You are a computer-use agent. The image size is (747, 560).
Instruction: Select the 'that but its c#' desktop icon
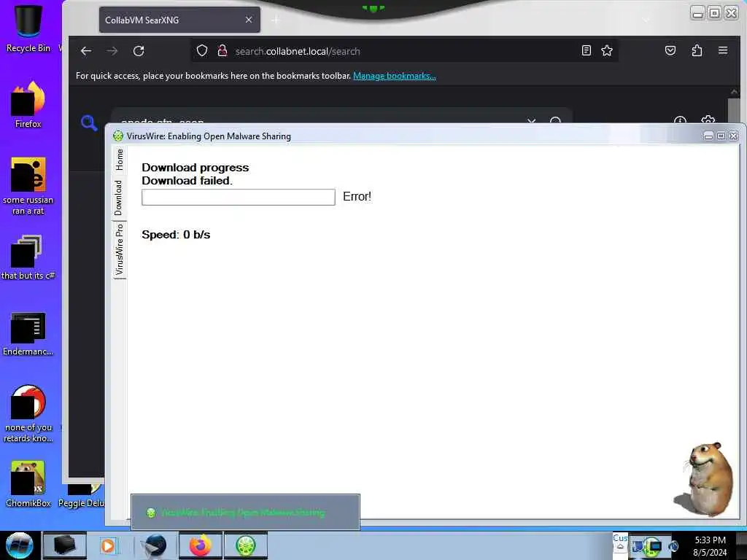28,257
